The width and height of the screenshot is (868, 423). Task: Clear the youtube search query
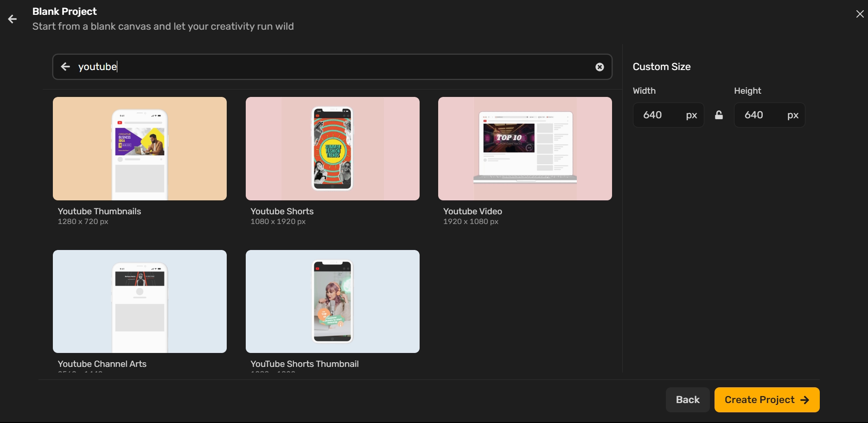coord(600,67)
